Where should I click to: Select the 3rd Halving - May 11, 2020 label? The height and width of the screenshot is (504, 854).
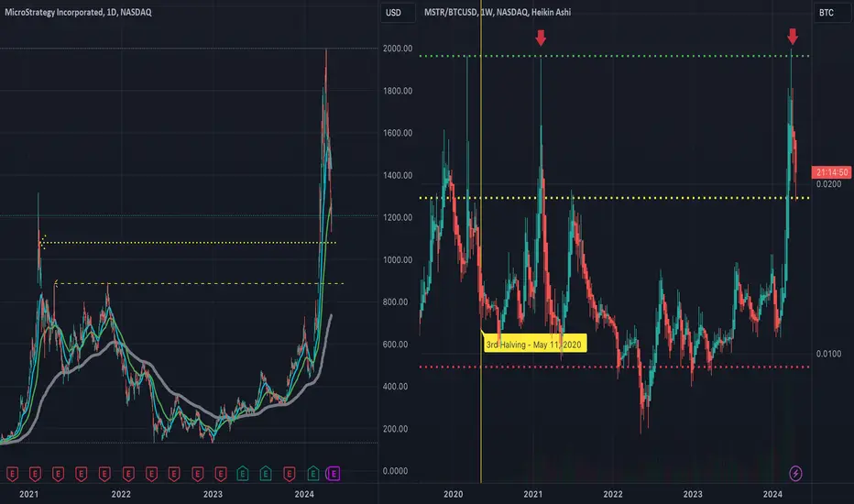(x=534, y=344)
